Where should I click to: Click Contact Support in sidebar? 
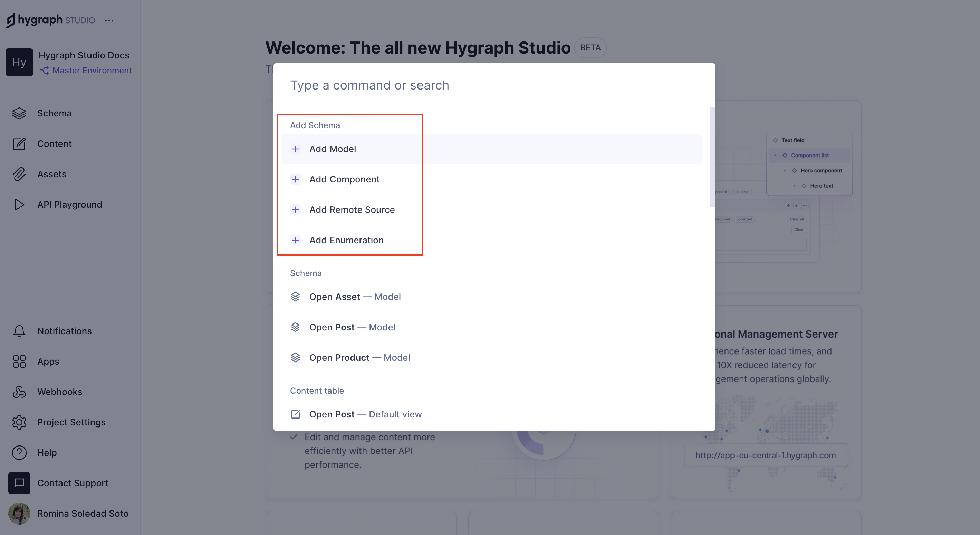(73, 483)
